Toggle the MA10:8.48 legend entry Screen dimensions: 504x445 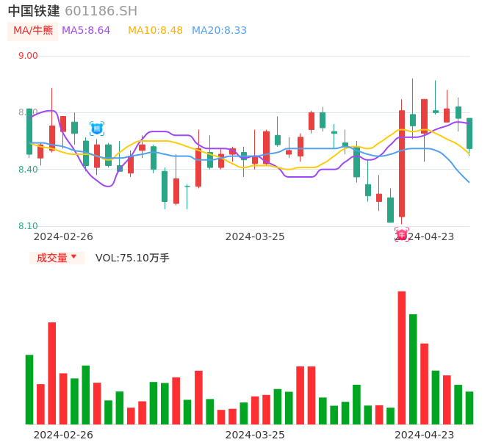(x=155, y=31)
